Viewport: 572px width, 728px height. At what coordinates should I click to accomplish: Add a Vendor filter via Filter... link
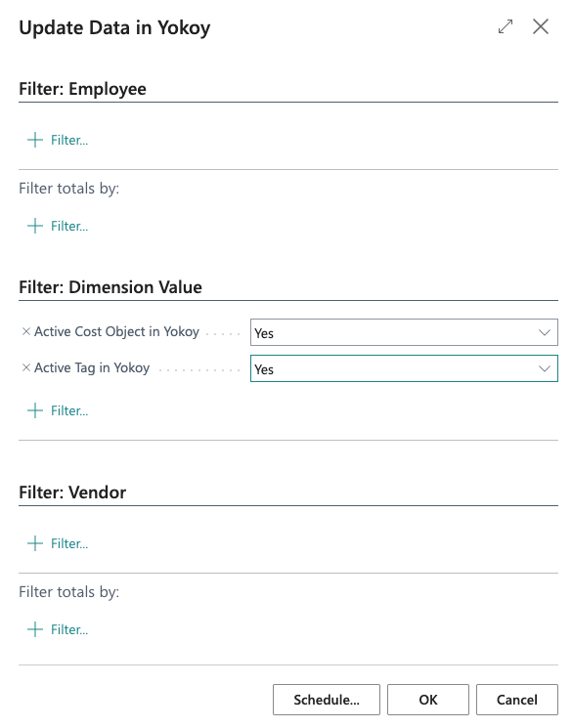[x=69, y=543]
